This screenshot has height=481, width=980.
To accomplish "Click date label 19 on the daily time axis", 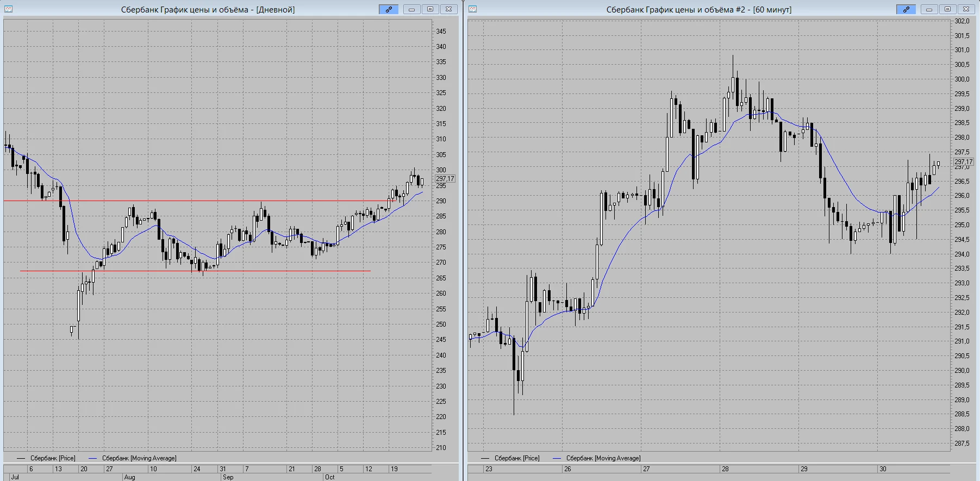I will click(394, 468).
